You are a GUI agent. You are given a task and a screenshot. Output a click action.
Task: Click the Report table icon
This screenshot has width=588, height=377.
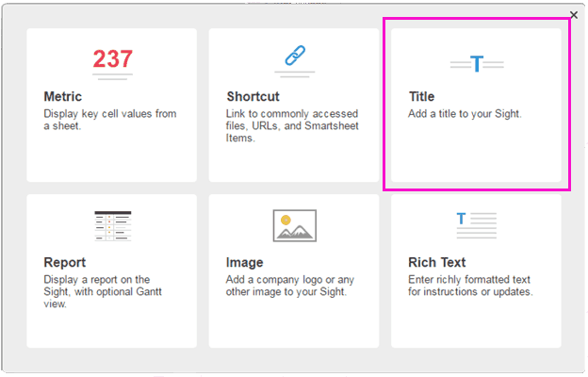pyautogui.click(x=112, y=225)
